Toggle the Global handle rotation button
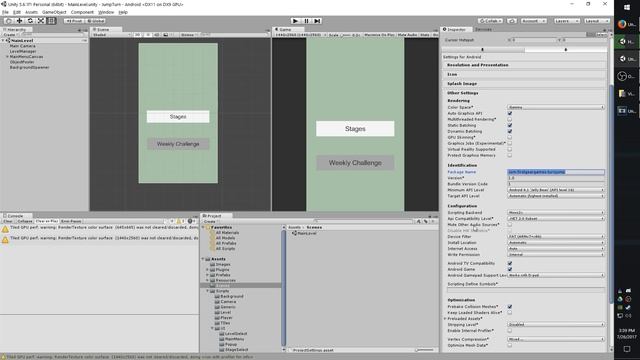Viewport: 640px width, 360px height. tap(96, 21)
